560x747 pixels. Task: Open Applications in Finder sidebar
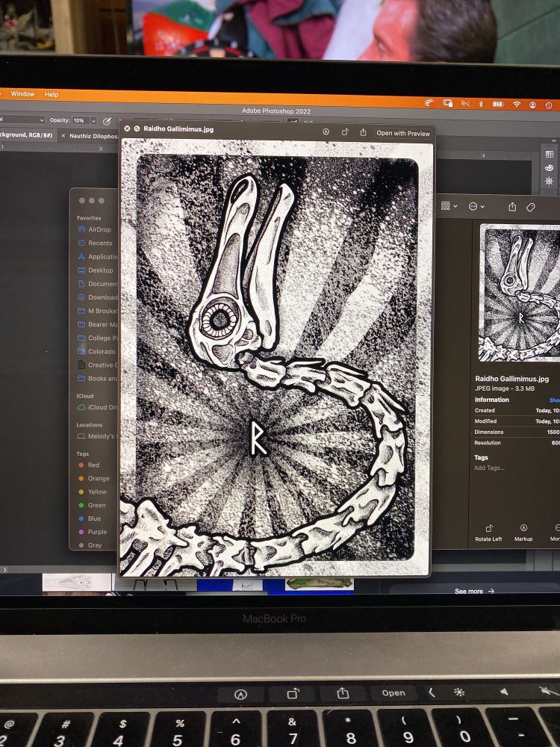[x=98, y=256]
